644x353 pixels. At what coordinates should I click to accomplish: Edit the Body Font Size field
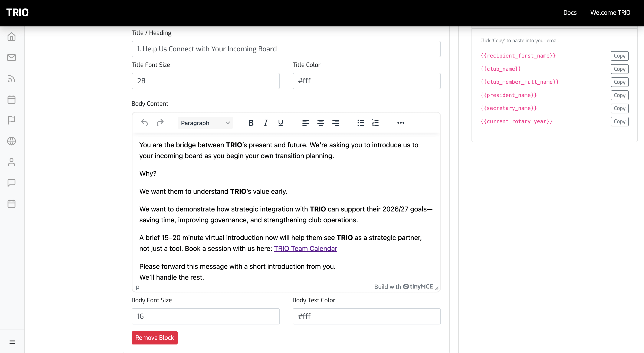[x=206, y=316]
